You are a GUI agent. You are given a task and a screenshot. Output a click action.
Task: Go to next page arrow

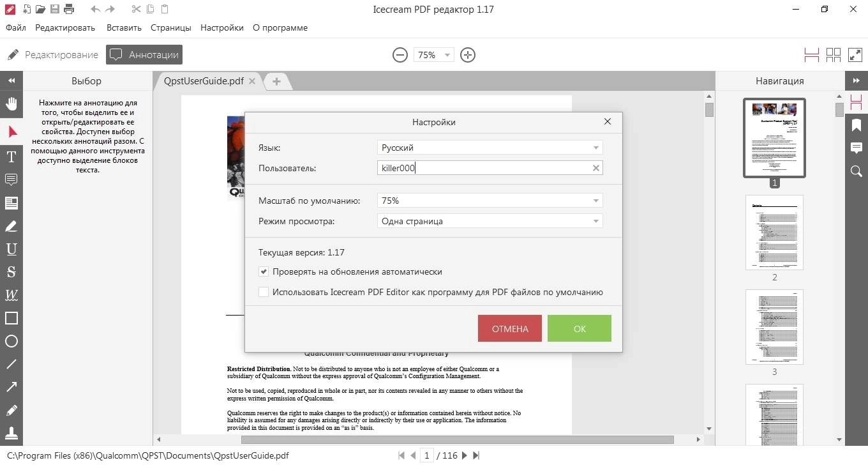coord(465,455)
